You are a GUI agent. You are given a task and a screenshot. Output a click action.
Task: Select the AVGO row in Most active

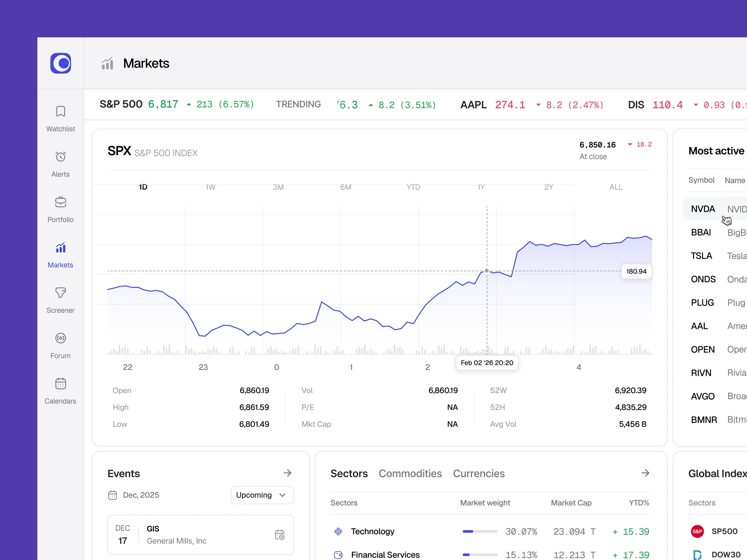[715, 396]
